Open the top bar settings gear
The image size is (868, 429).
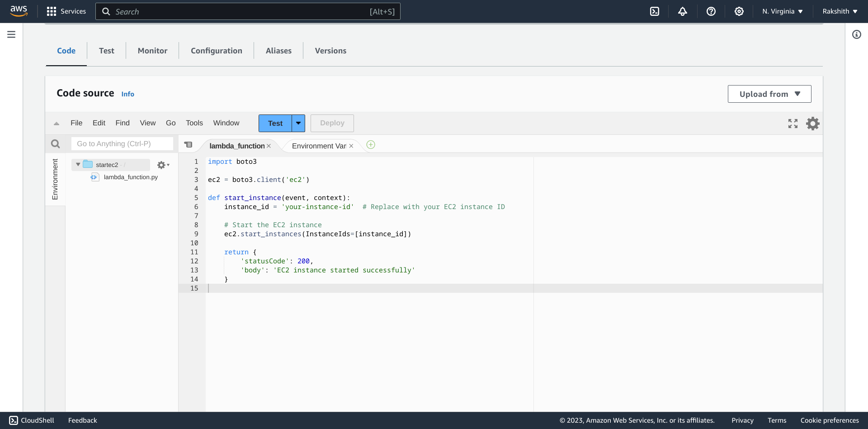pos(739,11)
